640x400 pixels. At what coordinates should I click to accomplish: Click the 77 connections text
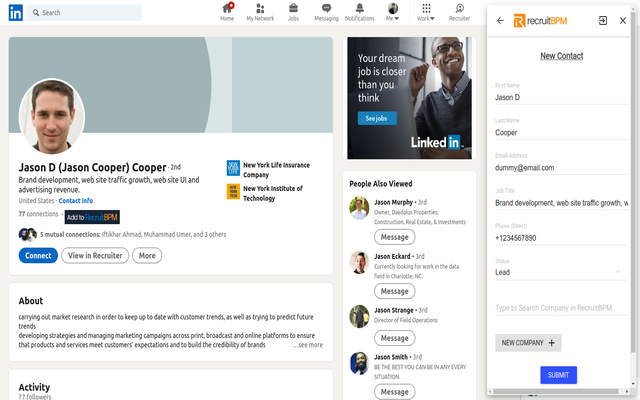pos(38,214)
